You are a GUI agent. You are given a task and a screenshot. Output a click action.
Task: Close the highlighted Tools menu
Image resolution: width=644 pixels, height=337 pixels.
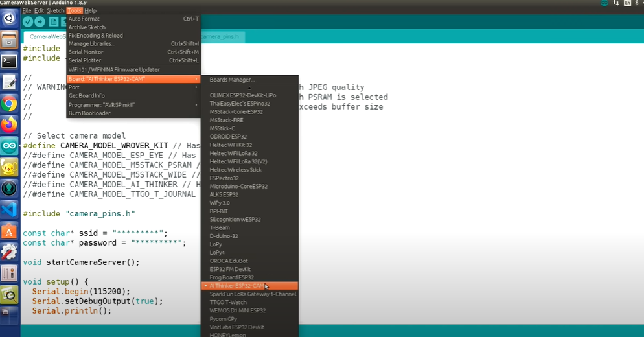coord(75,10)
